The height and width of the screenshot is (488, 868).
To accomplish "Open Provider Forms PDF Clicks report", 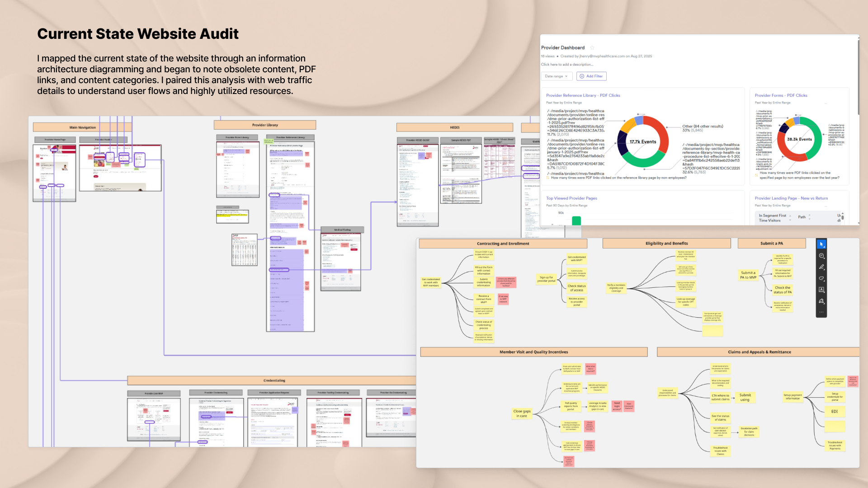I will 781,95.
